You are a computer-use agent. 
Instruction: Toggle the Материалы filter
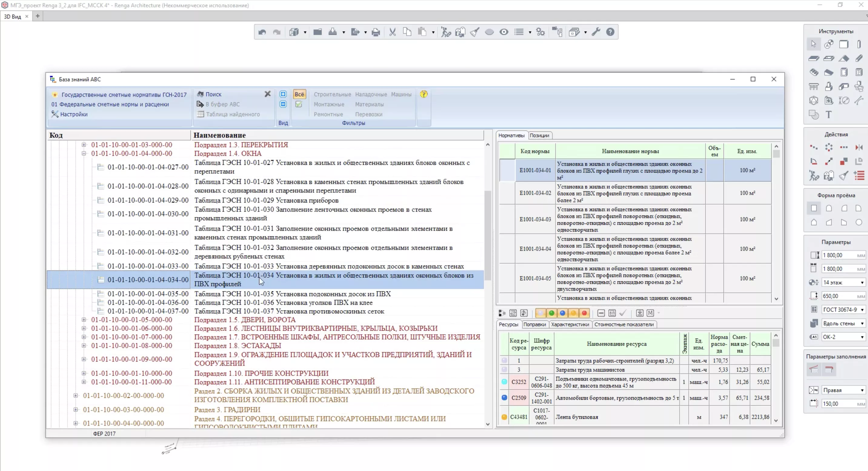pyautogui.click(x=369, y=104)
